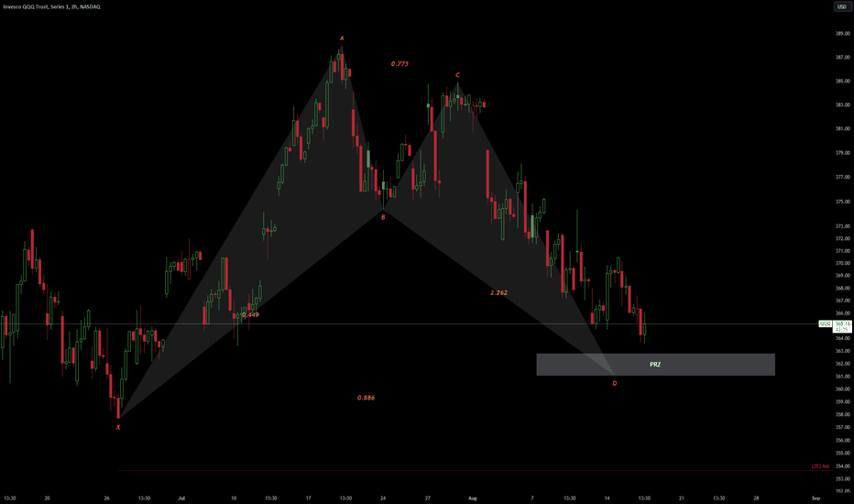Click the 385.00 price axis label

(843, 82)
